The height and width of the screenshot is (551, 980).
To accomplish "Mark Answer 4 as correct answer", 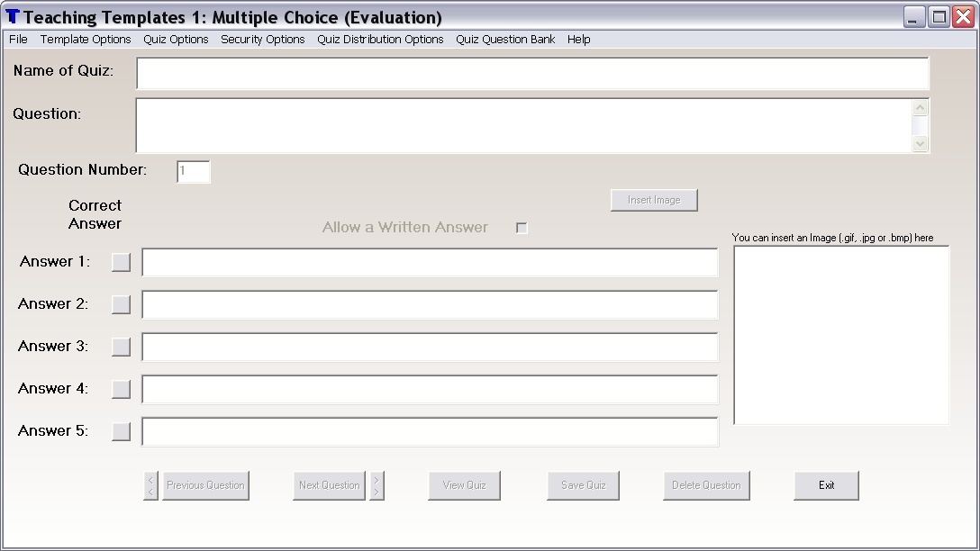I will coord(122,389).
